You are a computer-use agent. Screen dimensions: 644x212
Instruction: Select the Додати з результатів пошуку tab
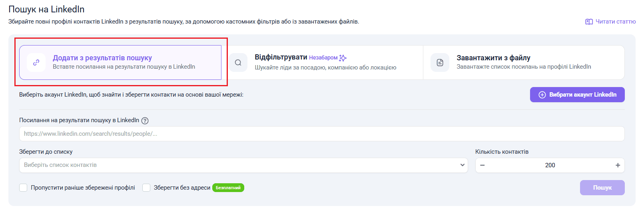point(120,62)
